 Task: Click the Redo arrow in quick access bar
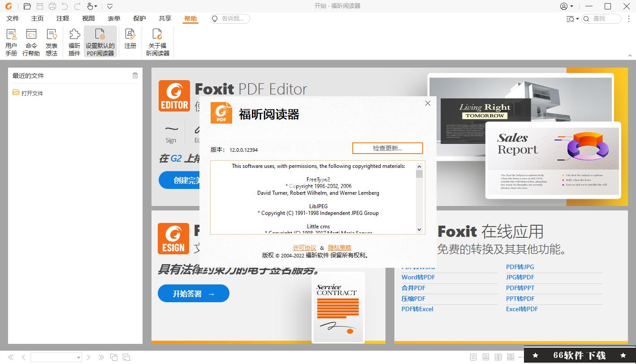(x=78, y=6)
